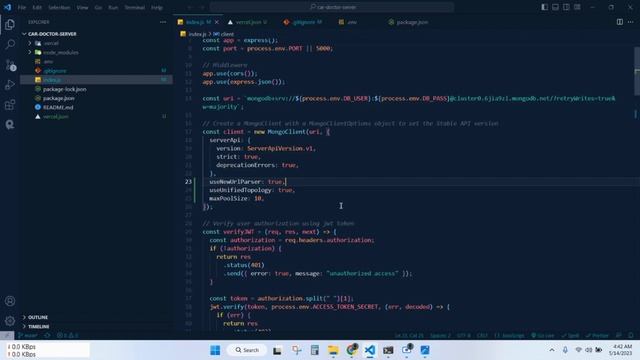Open the Search view in activity bar
The height and width of the screenshot is (360, 640).
point(10,44)
